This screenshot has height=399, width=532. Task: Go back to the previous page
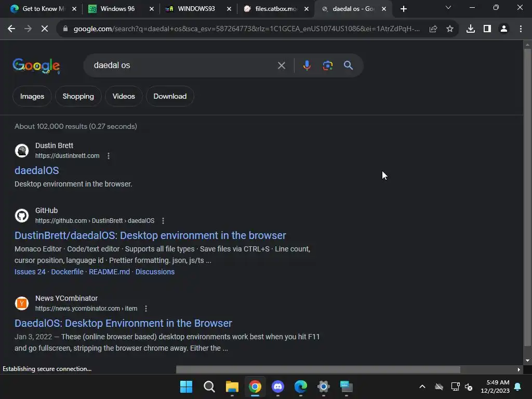click(x=11, y=29)
